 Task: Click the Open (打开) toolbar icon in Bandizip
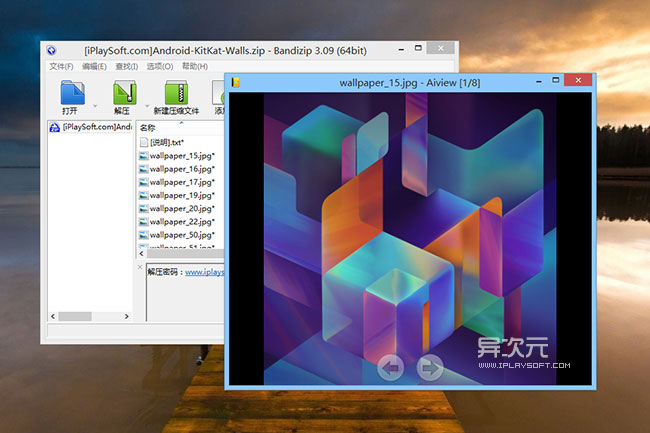(x=73, y=93)
